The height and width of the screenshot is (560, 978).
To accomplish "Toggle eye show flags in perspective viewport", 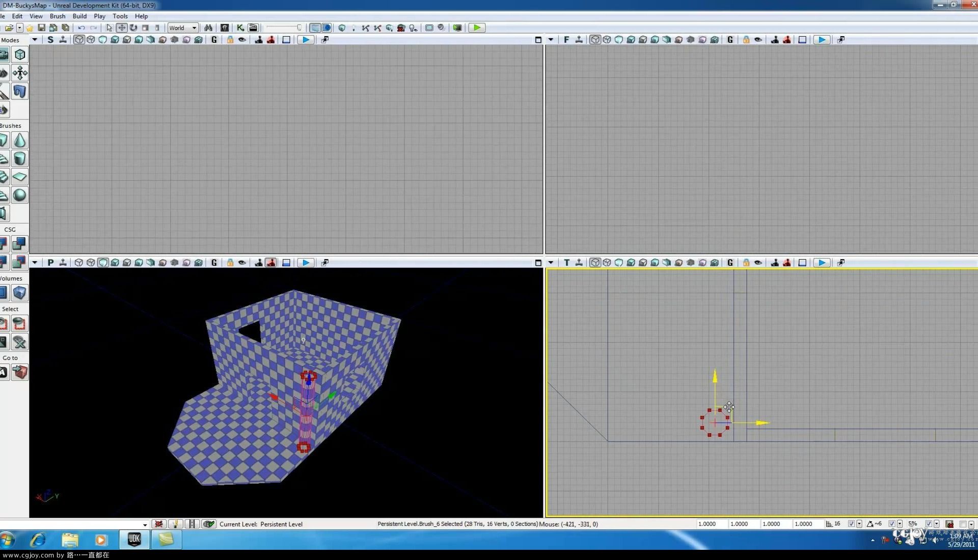I will 242,263.
